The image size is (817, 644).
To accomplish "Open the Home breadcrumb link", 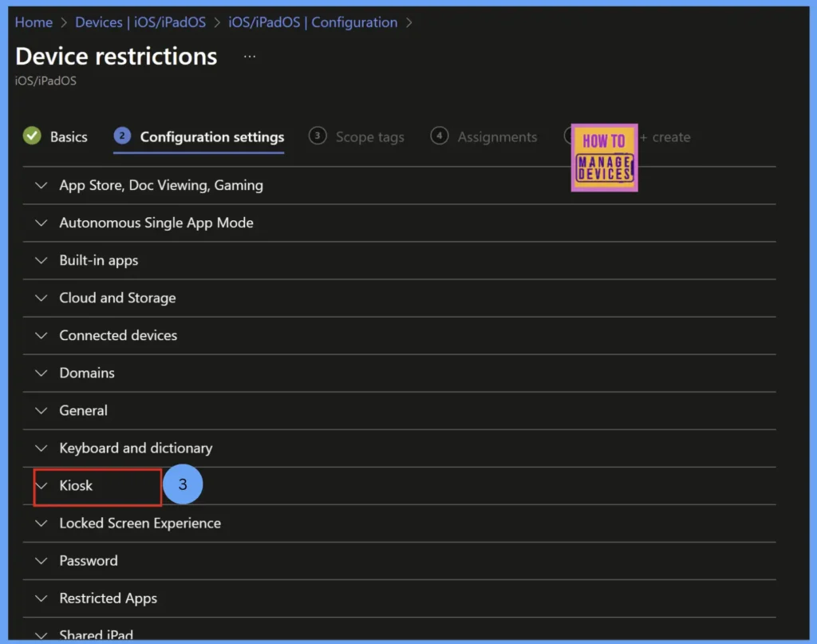I will pyautogui.click(x=34, y=22).
